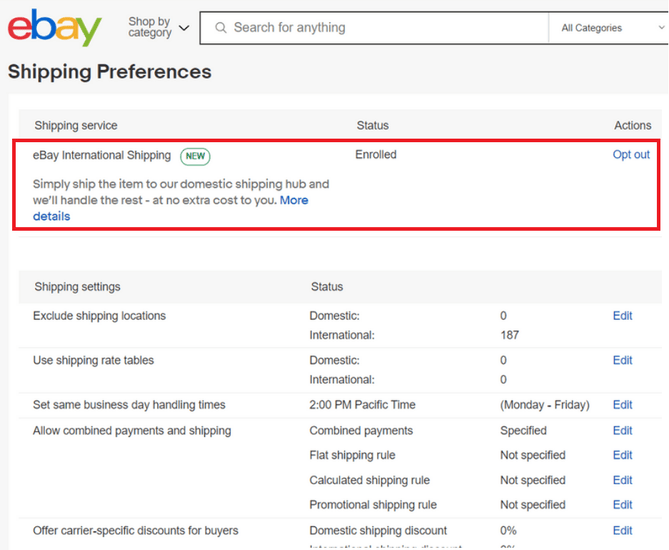Click Not specified beside Flat shipping rule

tap(533, 455)
